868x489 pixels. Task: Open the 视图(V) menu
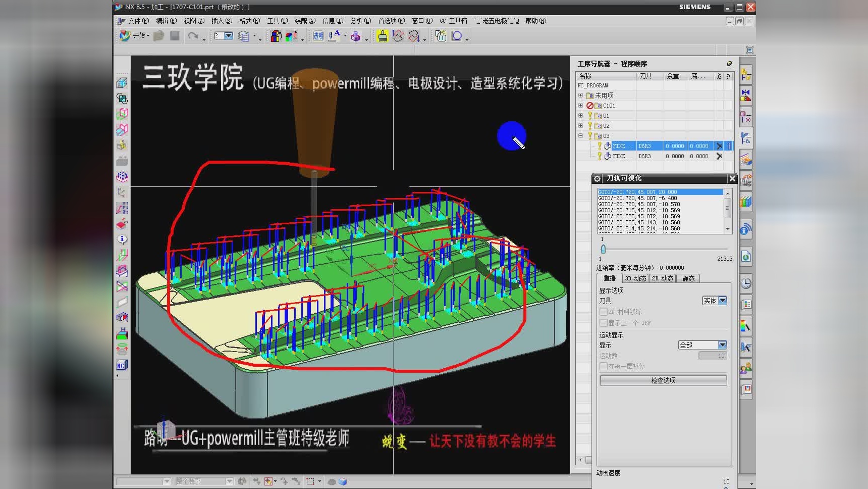(x=194, y=21)
